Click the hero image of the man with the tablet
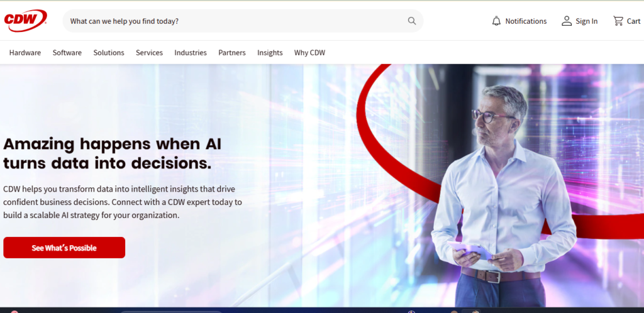This screenshot has height=313, width=644. [x=503, y=197]
